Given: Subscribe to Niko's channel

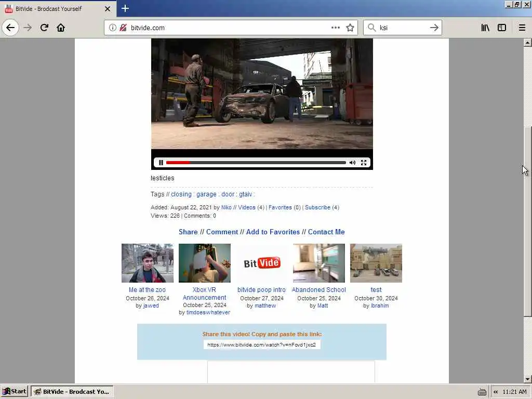Looking at the screenshot, I should pyautogui.click(x=317, y=207).
